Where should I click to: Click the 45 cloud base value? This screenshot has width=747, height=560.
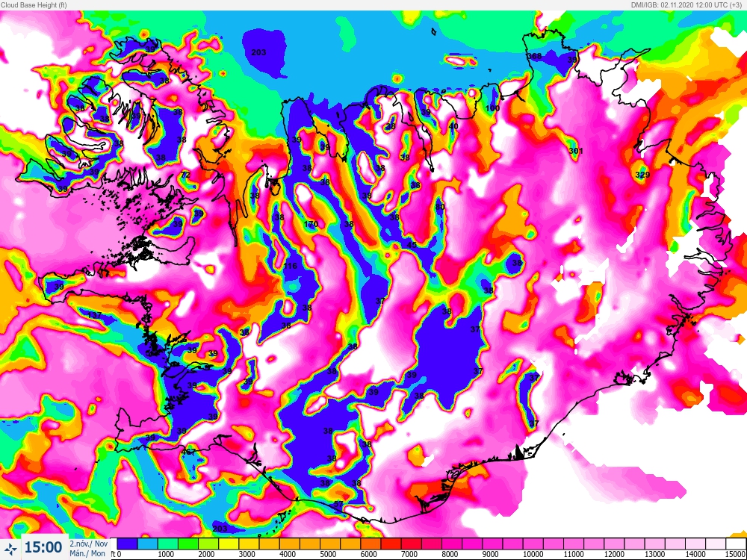(x=412, y=245)
